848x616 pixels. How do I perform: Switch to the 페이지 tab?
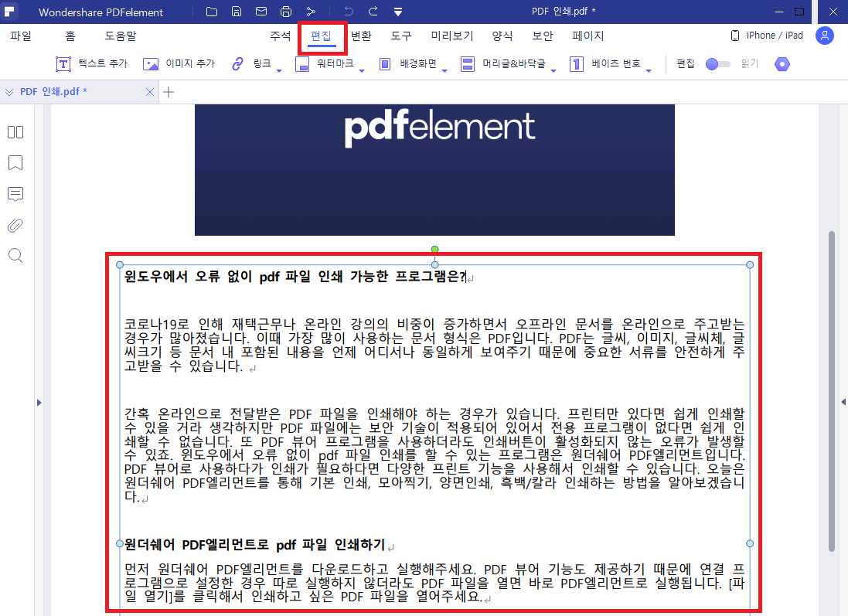(x=587, y=36)
